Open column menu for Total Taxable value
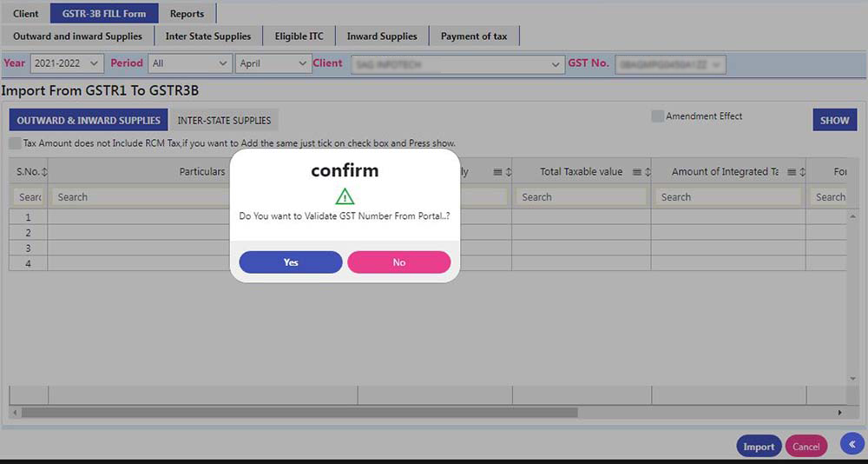Viewport: 868px width, 464px height. [x=636, y=172]
